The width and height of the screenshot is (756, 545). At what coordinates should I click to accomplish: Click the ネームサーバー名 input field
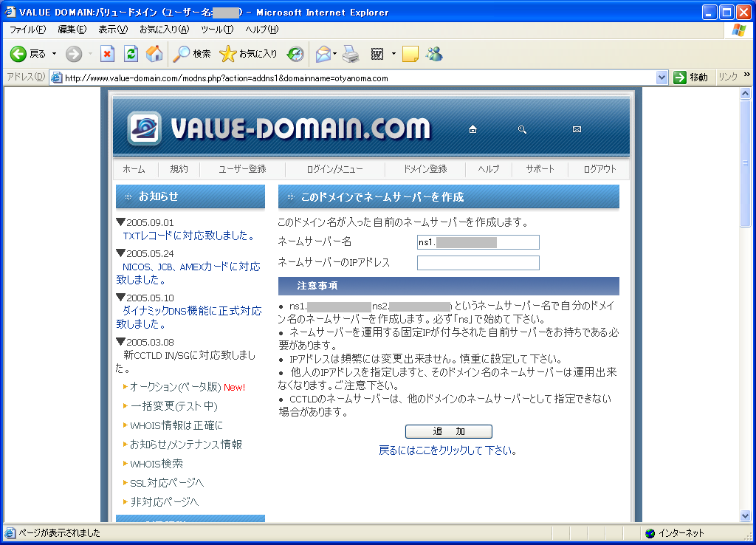(x=478, y=242)
